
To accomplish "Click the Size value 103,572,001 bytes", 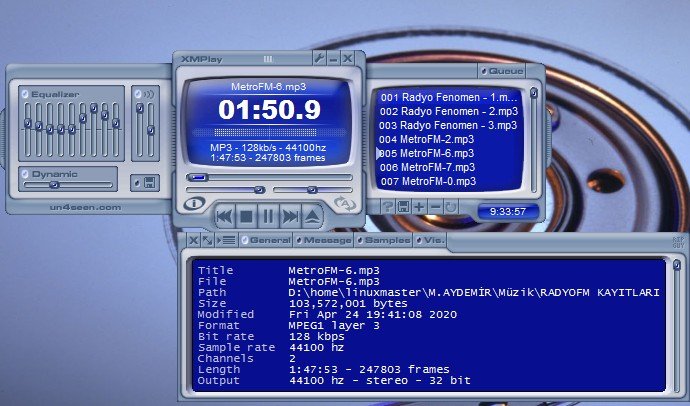I will tap(348, 304).
